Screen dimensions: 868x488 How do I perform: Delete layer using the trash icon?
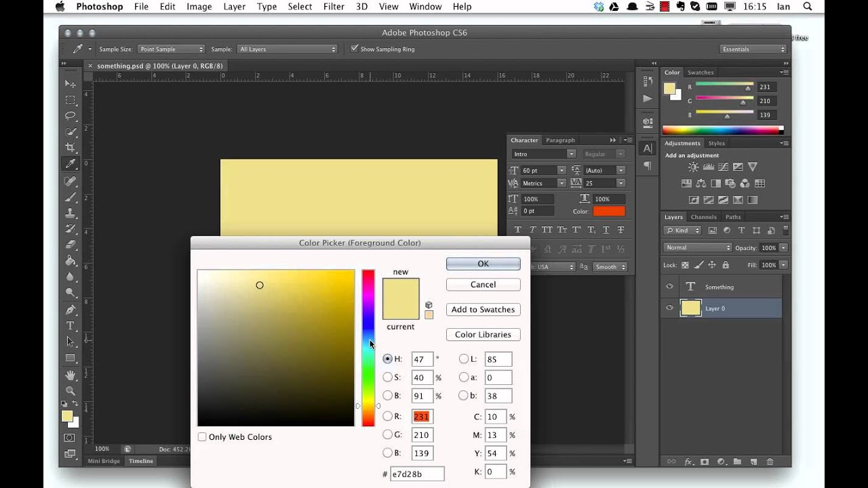click(770, 462)
